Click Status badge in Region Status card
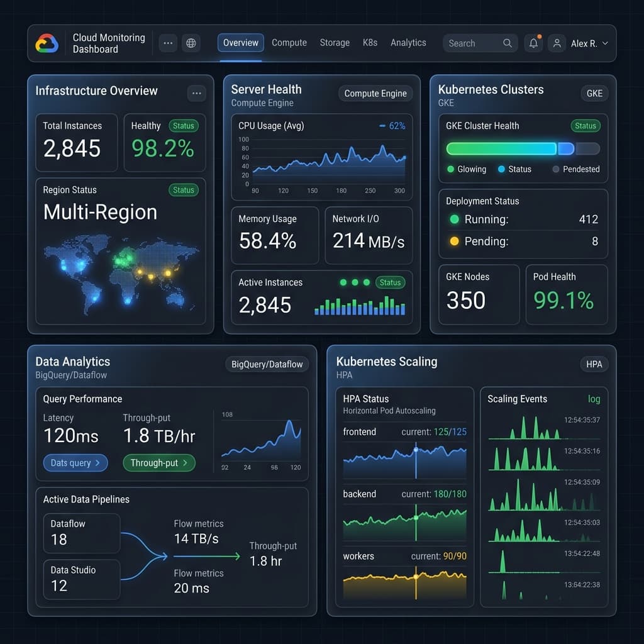644x644 pixels. pos(184,190)
